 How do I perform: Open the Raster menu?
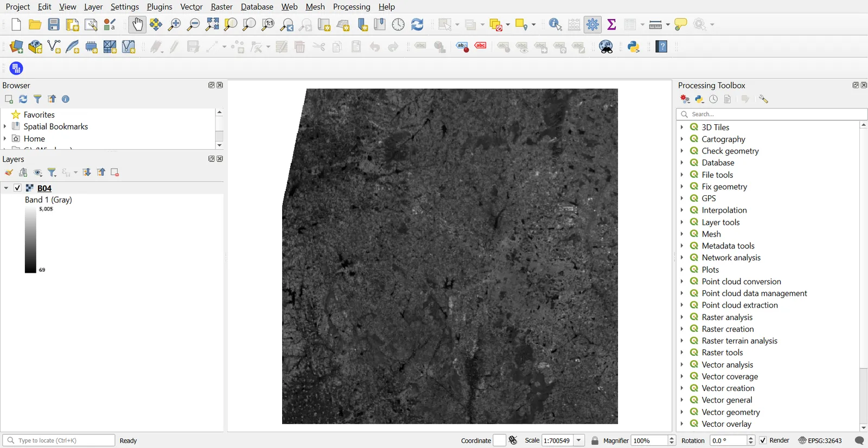point(221,7)
